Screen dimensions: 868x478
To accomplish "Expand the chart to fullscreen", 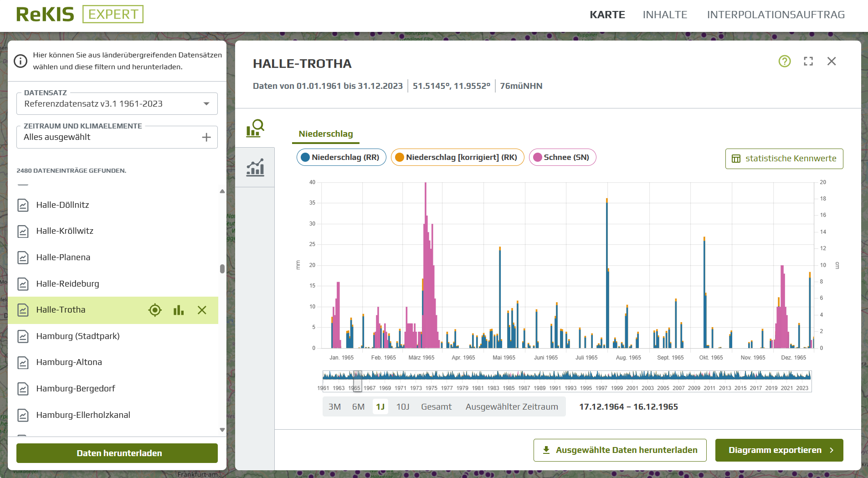I will point(808,61).
